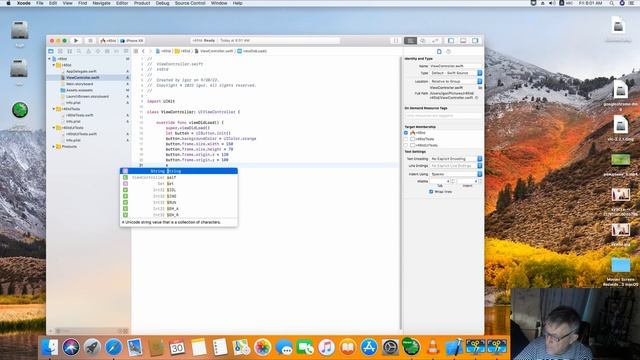Image resolution: width=640 pixels, height=360 pixels.
Task: Run the project with the Play button
Action: click(x=76, y=40)
